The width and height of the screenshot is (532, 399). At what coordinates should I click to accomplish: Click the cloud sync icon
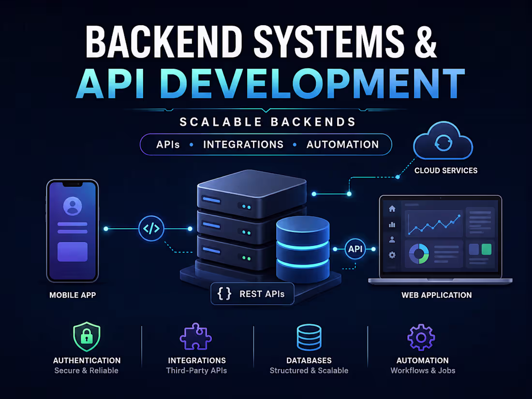click(443, 141)
